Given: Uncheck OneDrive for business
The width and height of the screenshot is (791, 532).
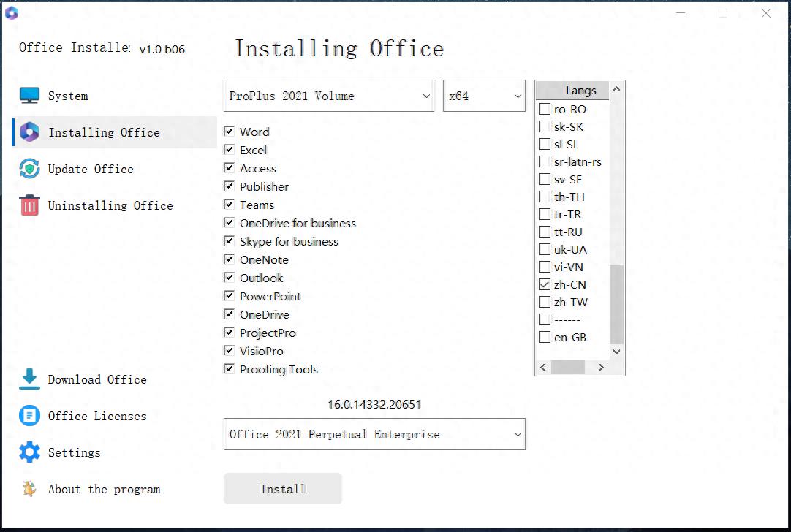Looking at the screenshot, I should pyautogui.click(x=229, y=222).
